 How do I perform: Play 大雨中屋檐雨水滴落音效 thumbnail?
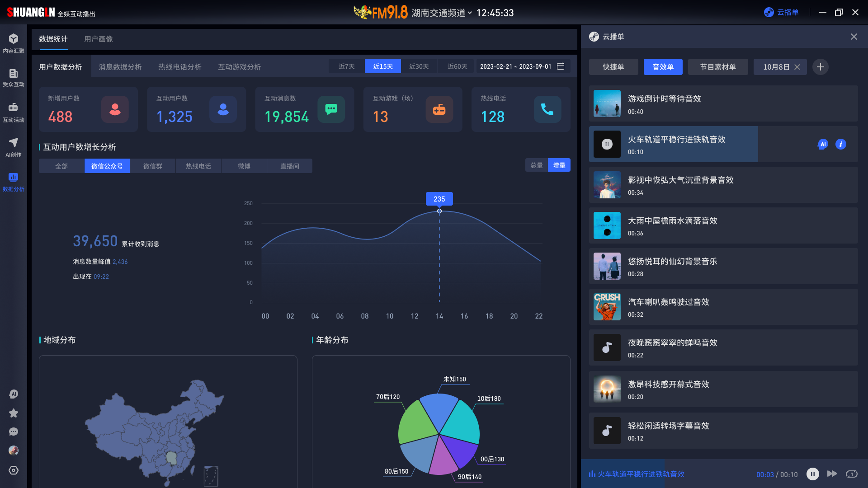point(607,225)
